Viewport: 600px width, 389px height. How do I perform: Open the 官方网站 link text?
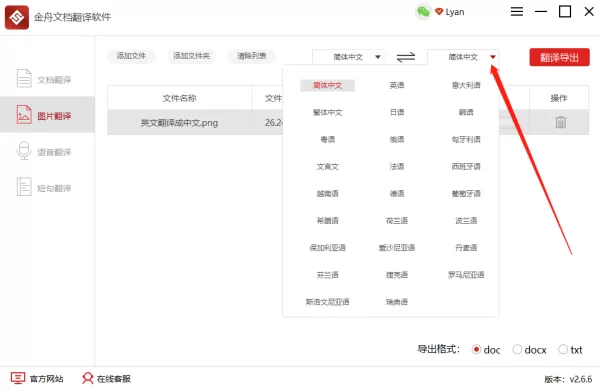(46, 379)
